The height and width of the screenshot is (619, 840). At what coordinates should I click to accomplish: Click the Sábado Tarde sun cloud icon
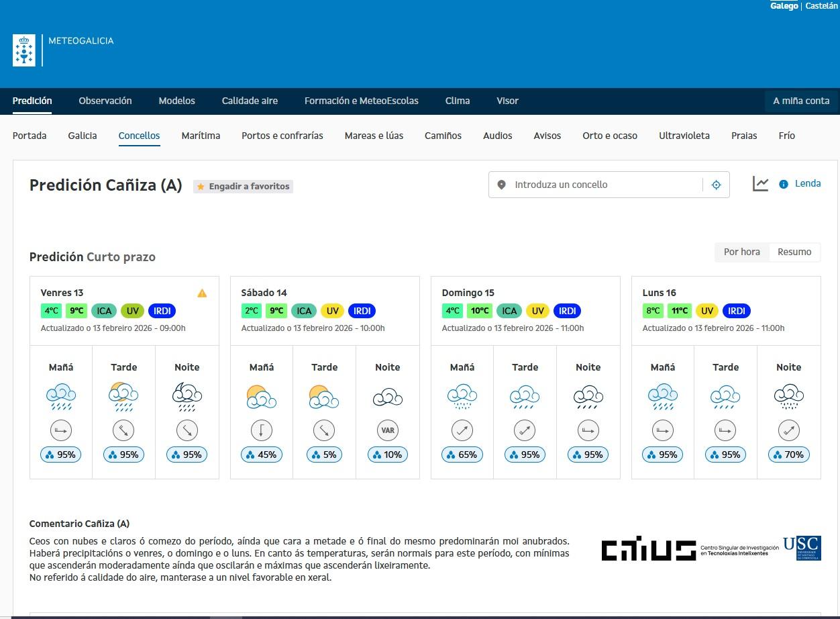pyautogui.click(x=325, y=397)
